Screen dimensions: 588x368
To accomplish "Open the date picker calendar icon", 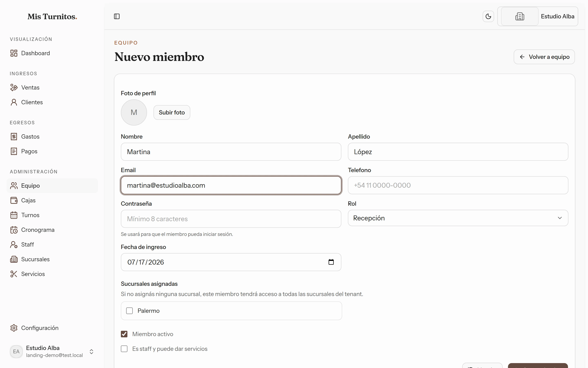I will pyautogui.click(x=331, y=262).
